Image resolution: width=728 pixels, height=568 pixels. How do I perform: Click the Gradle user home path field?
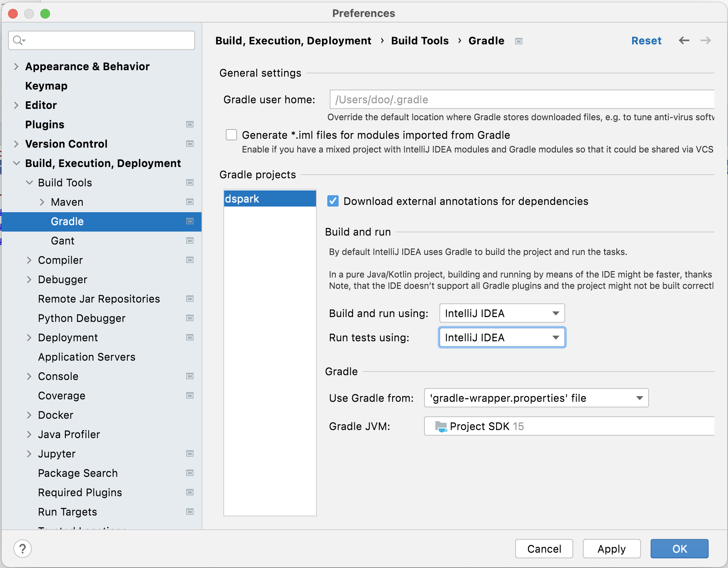click(522, 99)
